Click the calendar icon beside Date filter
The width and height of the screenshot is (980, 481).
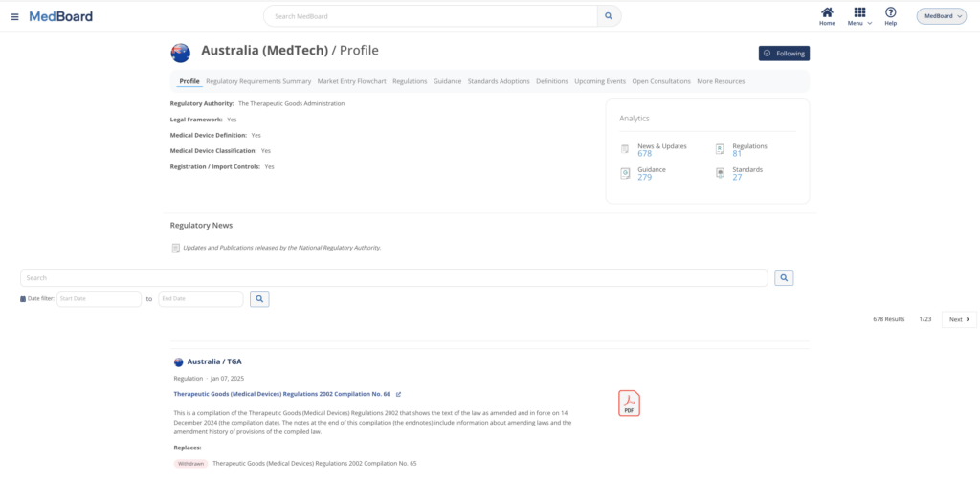click(23, 299)
